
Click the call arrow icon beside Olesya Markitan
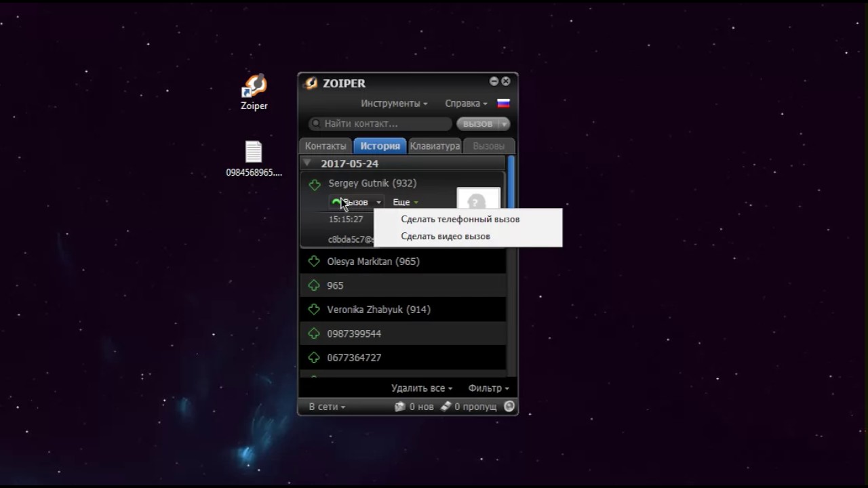(313, 262)
